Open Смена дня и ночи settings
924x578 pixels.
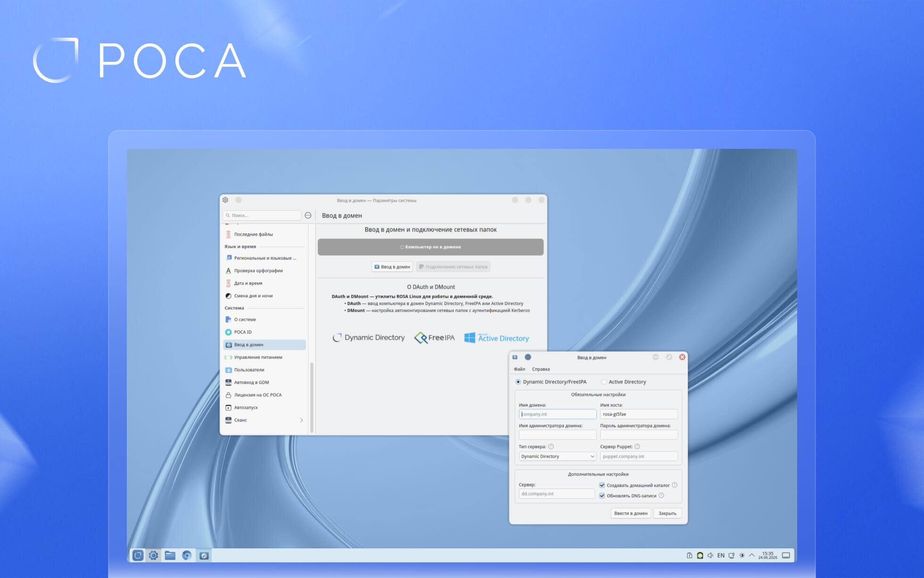click(x=264, y=296)
